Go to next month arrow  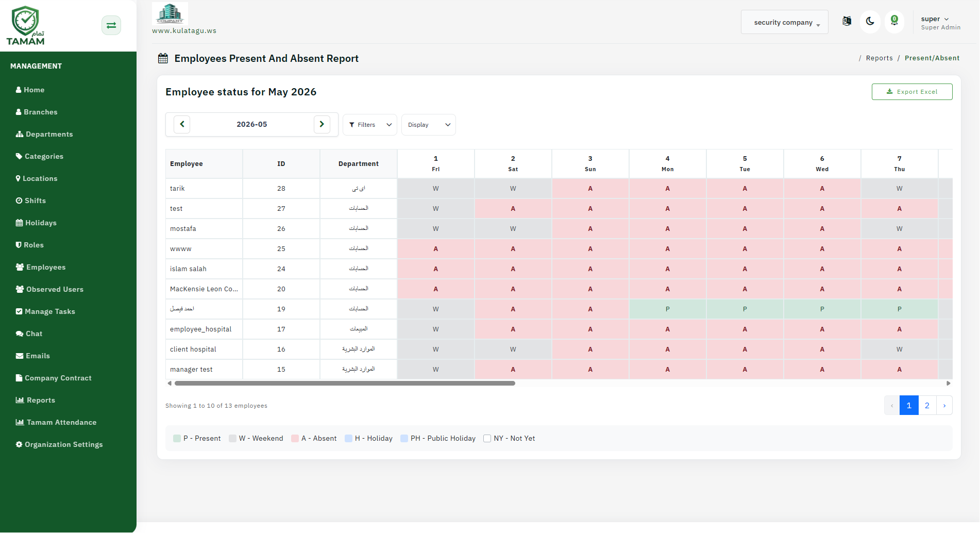click(x=322, y=124)
